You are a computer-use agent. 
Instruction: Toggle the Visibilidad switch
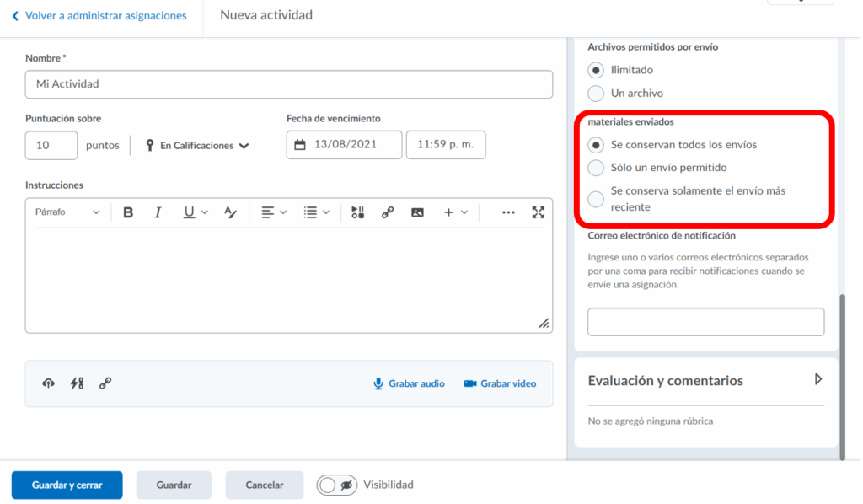337,485
